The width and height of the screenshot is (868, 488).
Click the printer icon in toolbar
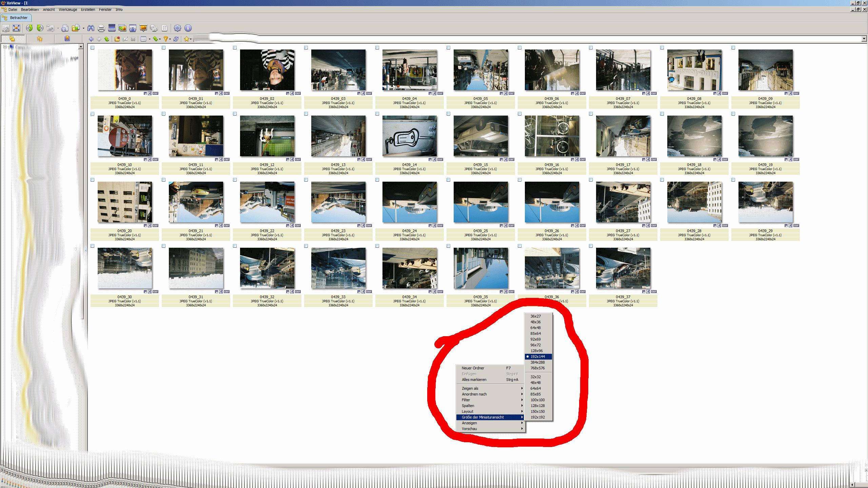(x=101, y=28)
